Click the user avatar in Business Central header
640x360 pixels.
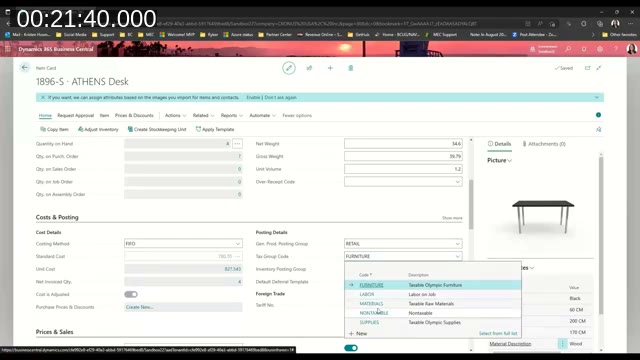pyautogui.click(x=631, y=49)
